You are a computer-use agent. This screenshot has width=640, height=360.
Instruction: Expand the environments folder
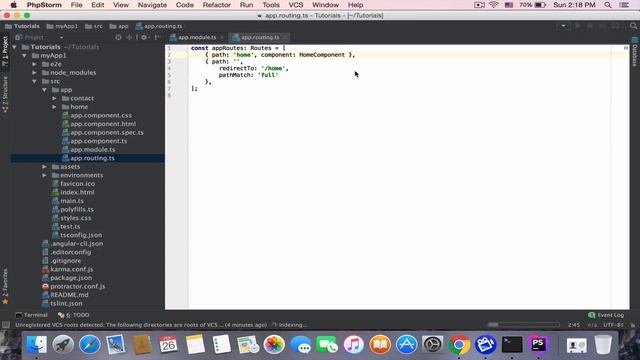click(44, 175)
